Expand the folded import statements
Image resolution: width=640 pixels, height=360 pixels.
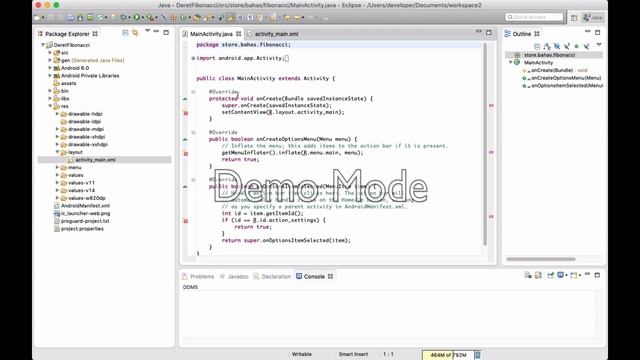click(x=193, y=58)
